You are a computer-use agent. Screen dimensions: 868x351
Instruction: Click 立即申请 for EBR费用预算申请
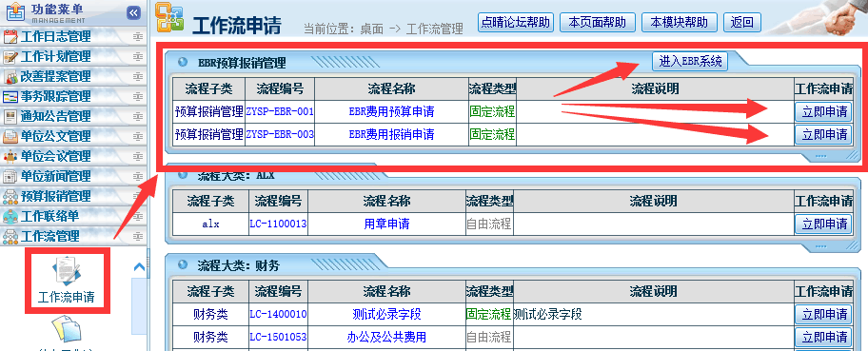(x=823, y=112)
